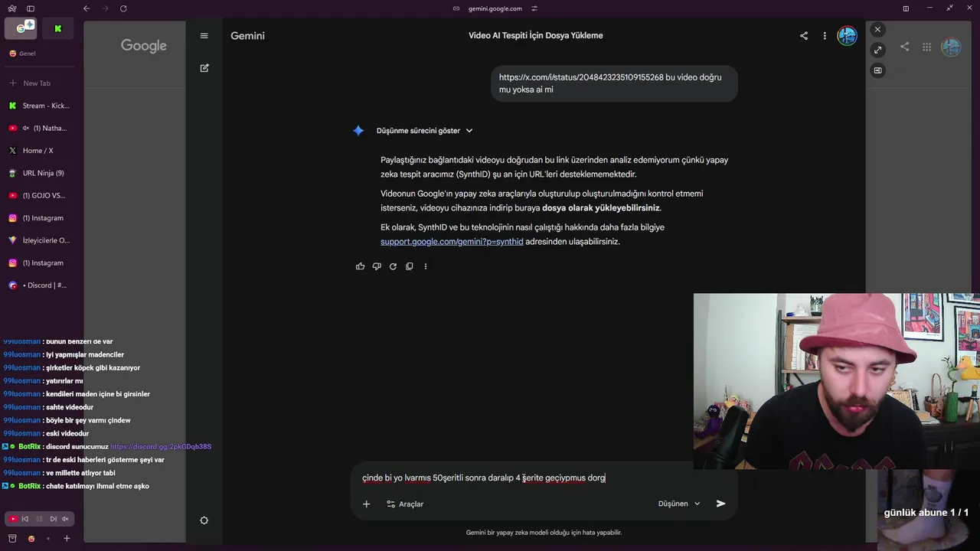Toggle the browser sidebar layout button
The height and width of the screenshot is (551, 980).
click(x=31, y=8)
